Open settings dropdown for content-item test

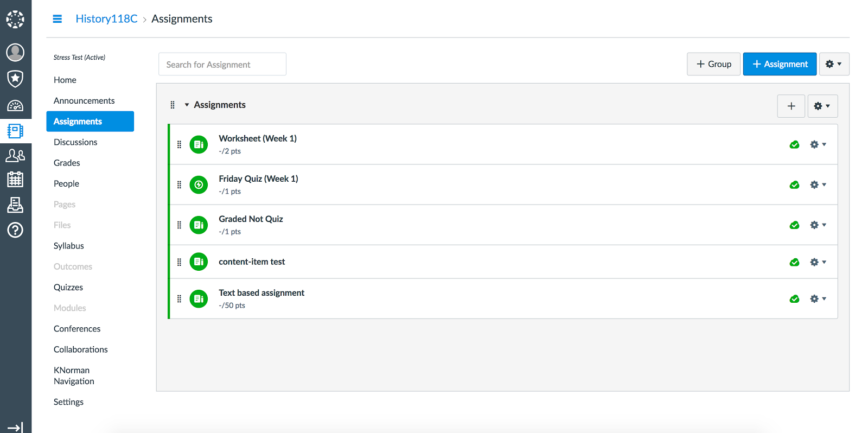[x=818, y=262]
